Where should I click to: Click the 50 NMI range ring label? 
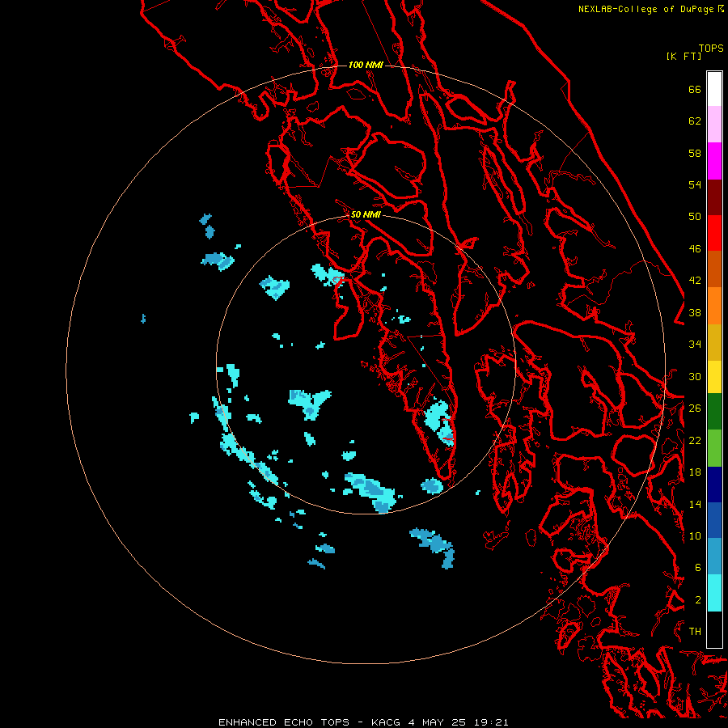[x=366, y=214]
